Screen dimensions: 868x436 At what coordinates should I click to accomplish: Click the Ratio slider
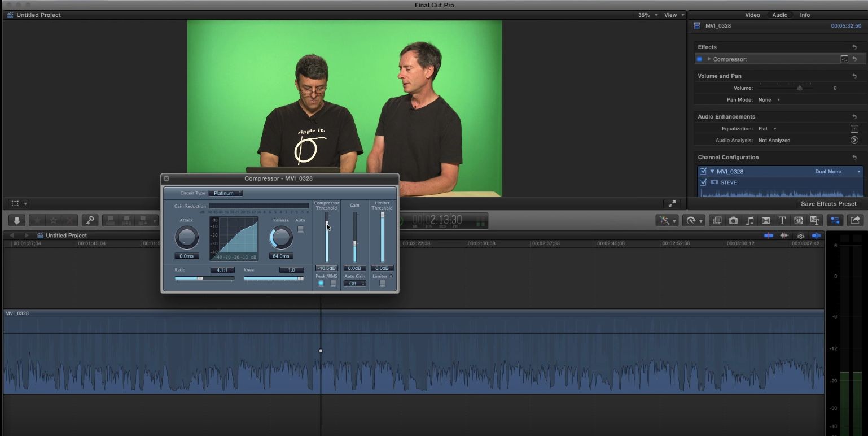pos(204,278)
